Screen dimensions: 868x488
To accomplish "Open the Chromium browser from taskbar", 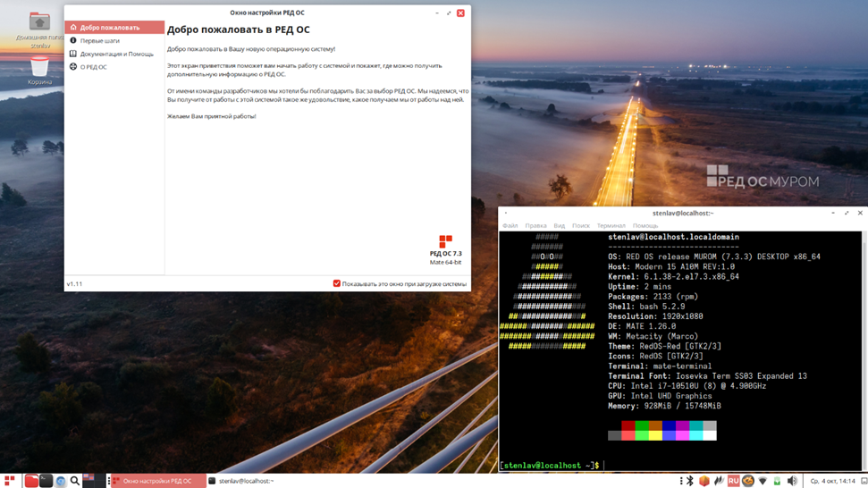I will pos(60,482).
